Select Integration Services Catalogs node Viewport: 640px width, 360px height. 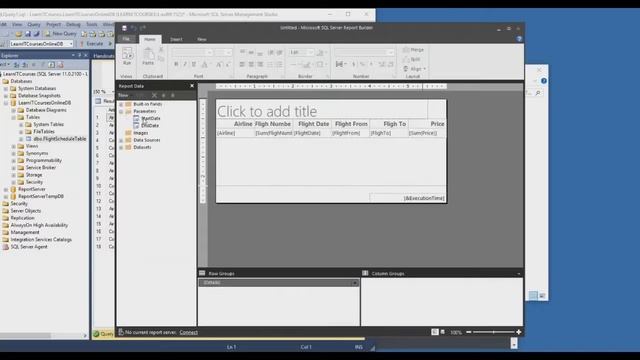coord(38,240)
